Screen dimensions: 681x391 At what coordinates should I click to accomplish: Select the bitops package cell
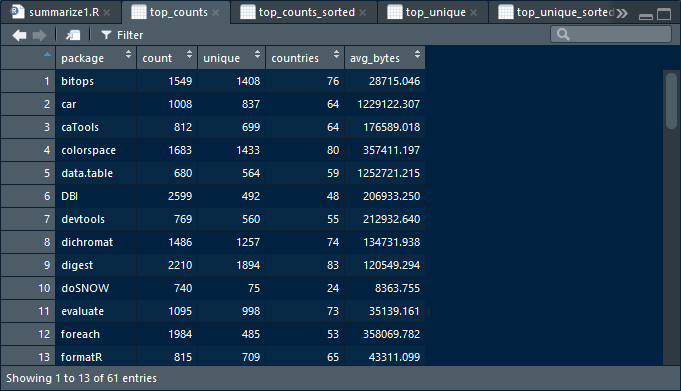click(96, 81)
